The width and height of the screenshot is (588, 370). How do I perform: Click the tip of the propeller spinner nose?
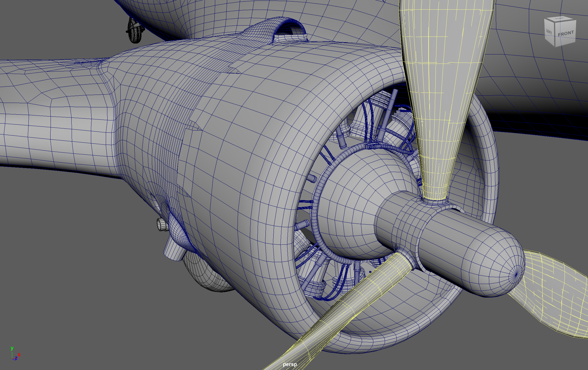(516, 274)
